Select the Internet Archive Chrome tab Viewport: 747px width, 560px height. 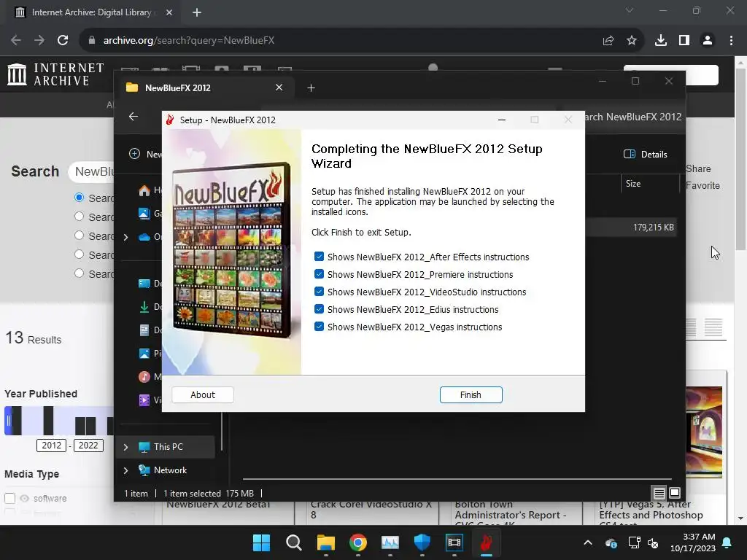tap(93, 12)
